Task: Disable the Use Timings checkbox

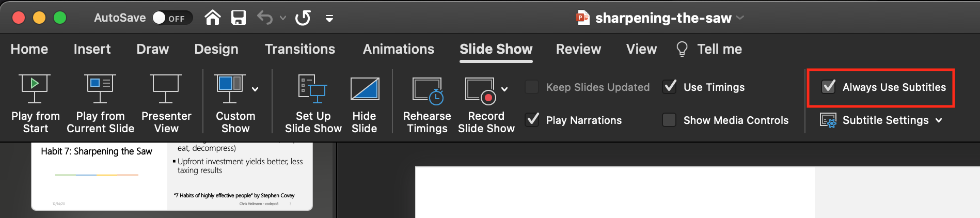Action: pyautogui.click(x=670, y=87)
